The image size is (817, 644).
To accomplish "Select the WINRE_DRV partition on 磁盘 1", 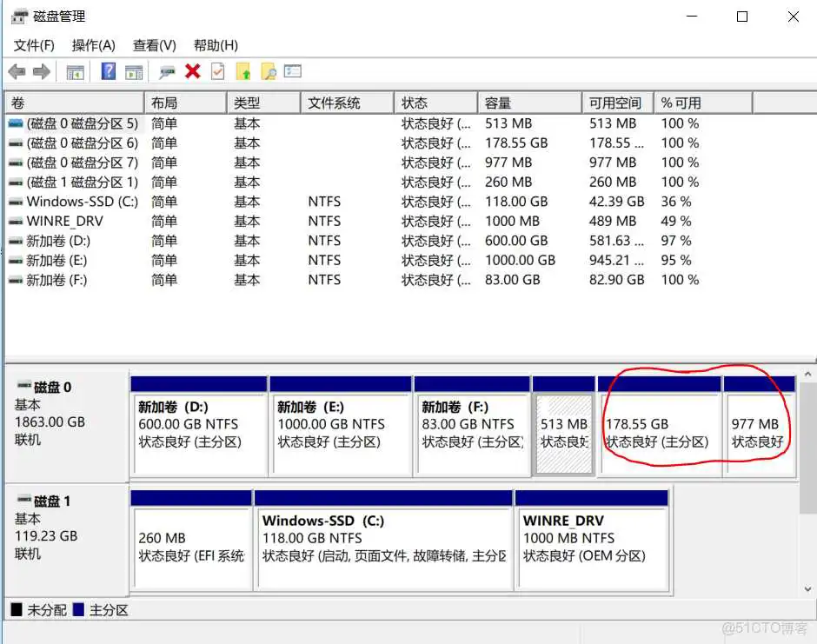I will [594, 539].
